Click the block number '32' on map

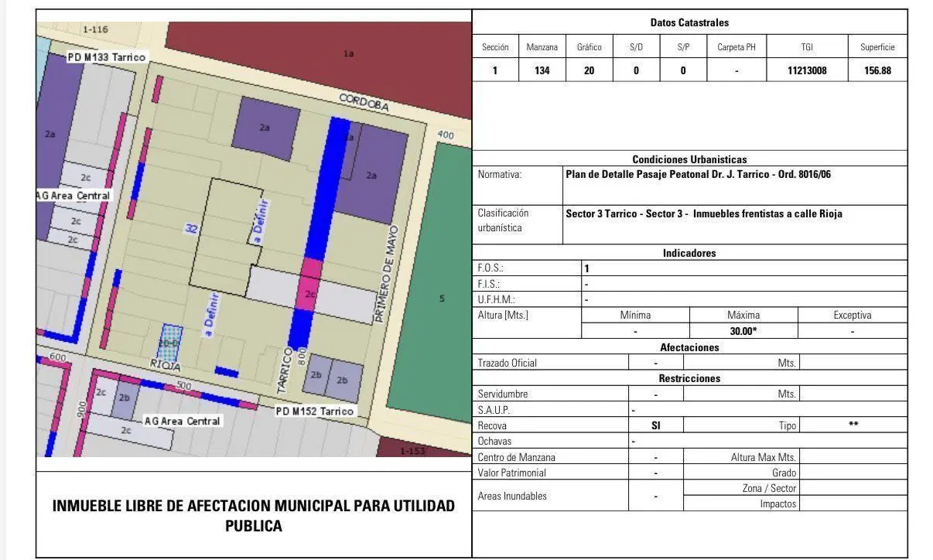coord(190,228)
